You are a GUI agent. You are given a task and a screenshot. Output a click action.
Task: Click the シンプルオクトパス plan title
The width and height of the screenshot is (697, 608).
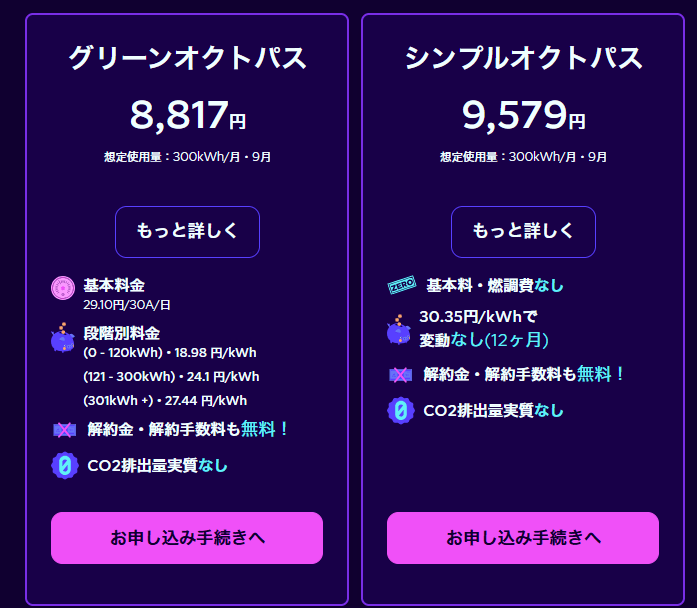[523, 59]
